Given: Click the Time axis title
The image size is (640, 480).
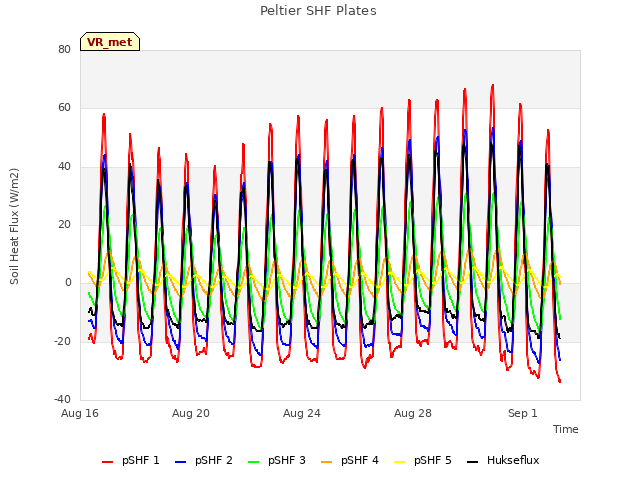Looking at the screenshot, I should pos(566,429).
